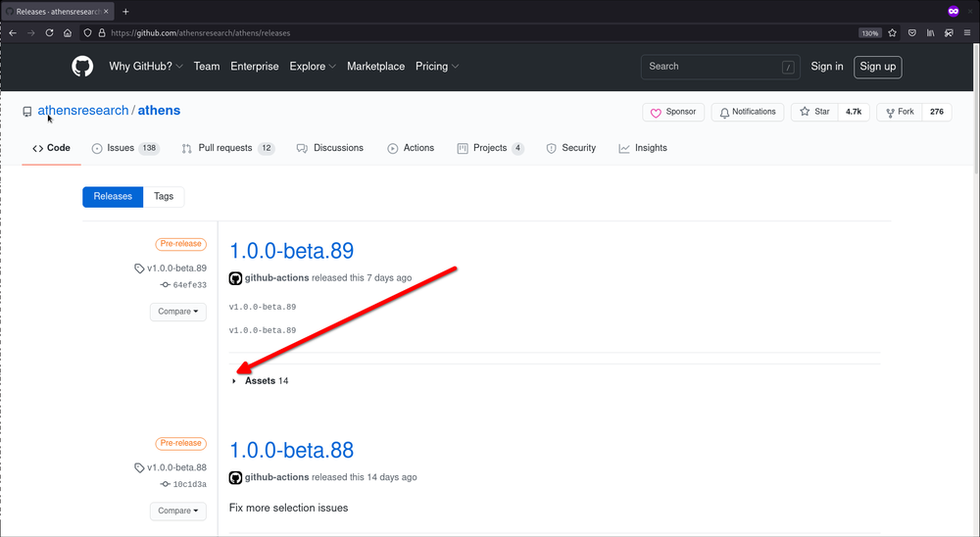Open the Pull requests tab
The width and height of the screenshot is (980, 537).
pos(228,148)
